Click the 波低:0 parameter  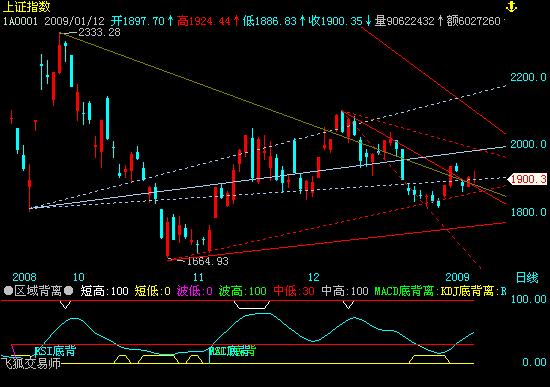pos(195,291)
